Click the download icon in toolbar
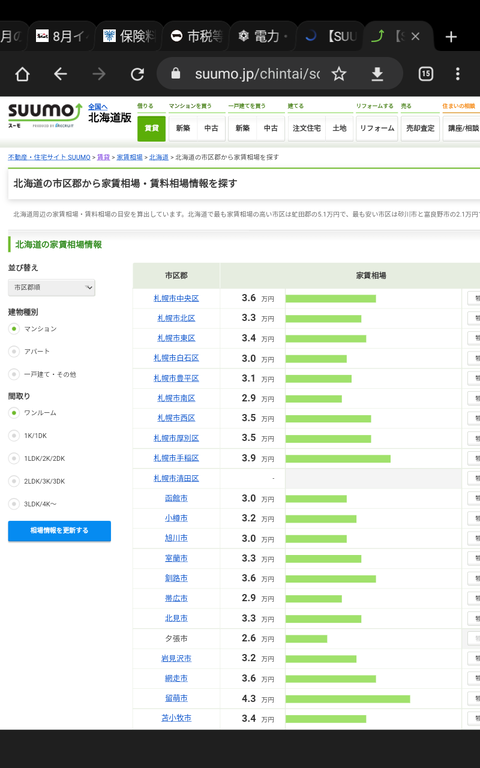Viewport: 480px width, 768px height. (x=377, y=74)
